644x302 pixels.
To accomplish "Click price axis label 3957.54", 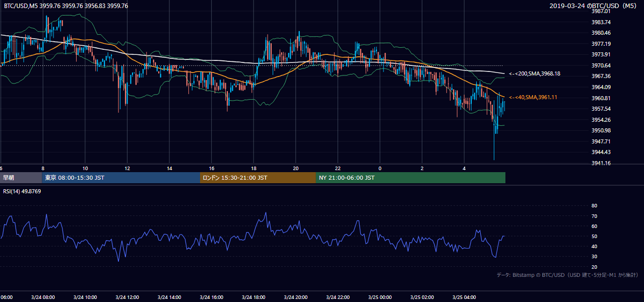I will coord(601,109).
